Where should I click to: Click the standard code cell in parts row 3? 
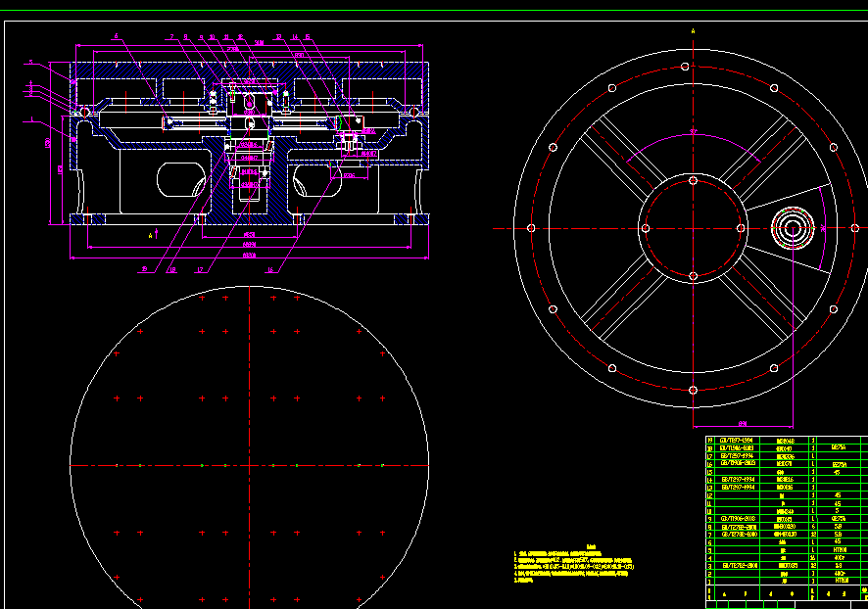point(739,566)
